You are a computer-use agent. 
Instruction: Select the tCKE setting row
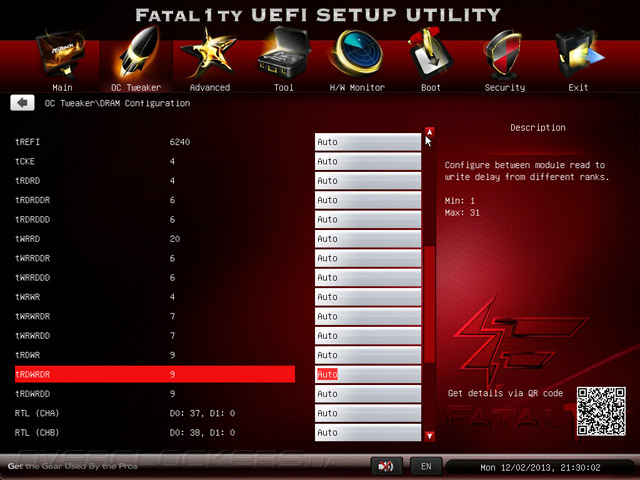point(155,161)
